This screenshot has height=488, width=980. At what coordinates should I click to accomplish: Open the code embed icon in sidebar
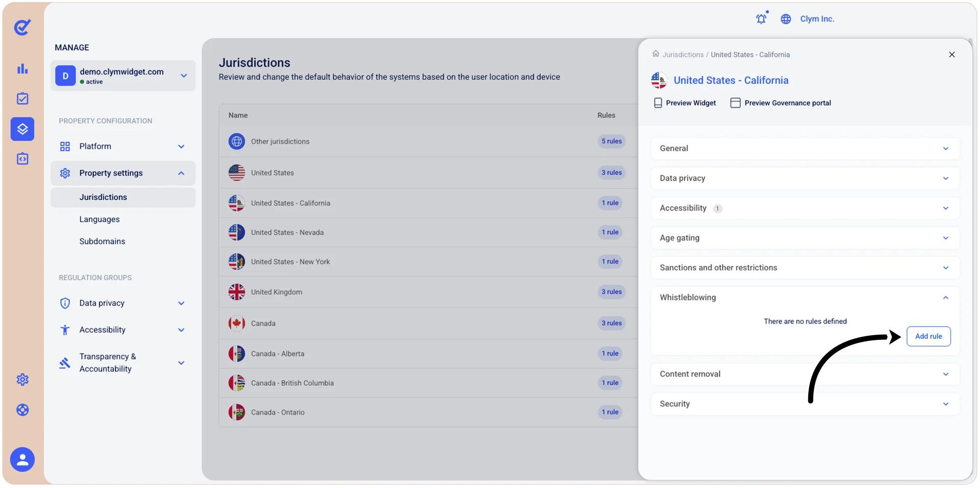click(x=22, y=159)
